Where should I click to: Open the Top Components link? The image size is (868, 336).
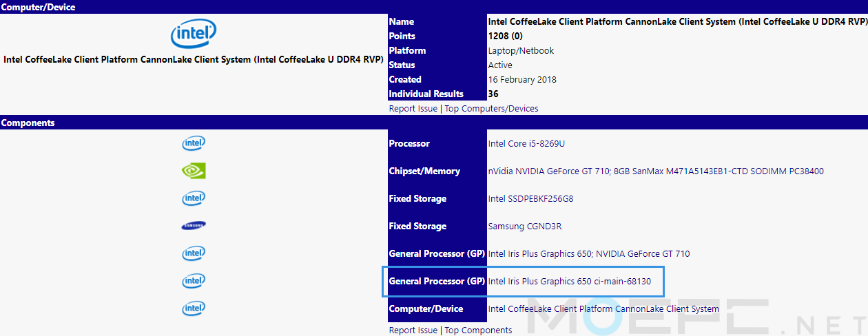click(x=478, y=330)
